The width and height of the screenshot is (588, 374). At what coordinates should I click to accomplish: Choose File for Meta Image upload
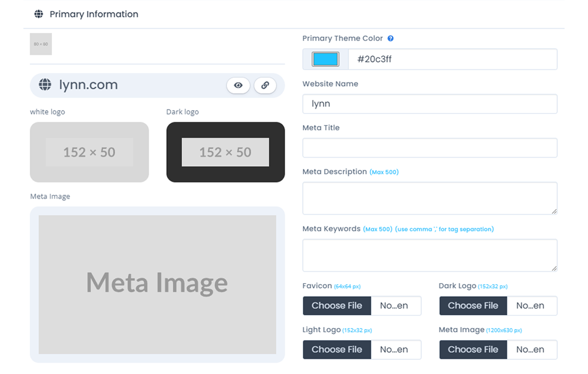point(473,349)
